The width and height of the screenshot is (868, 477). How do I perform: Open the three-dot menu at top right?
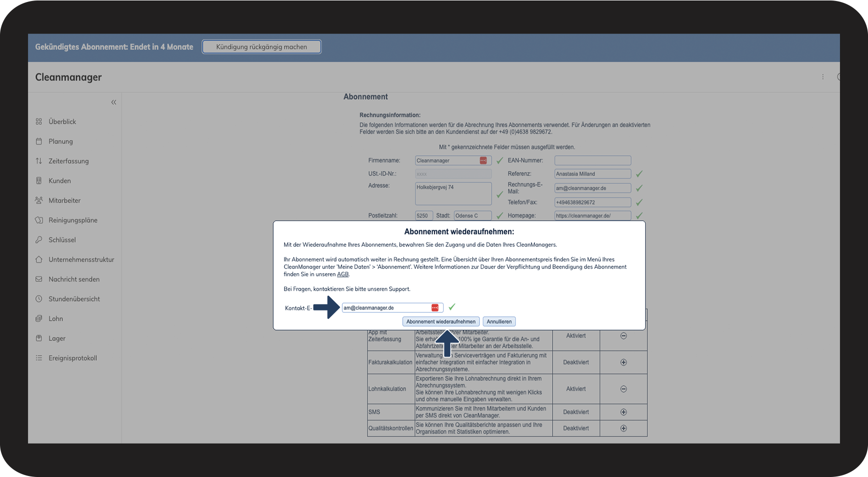(x=823, y=77)
